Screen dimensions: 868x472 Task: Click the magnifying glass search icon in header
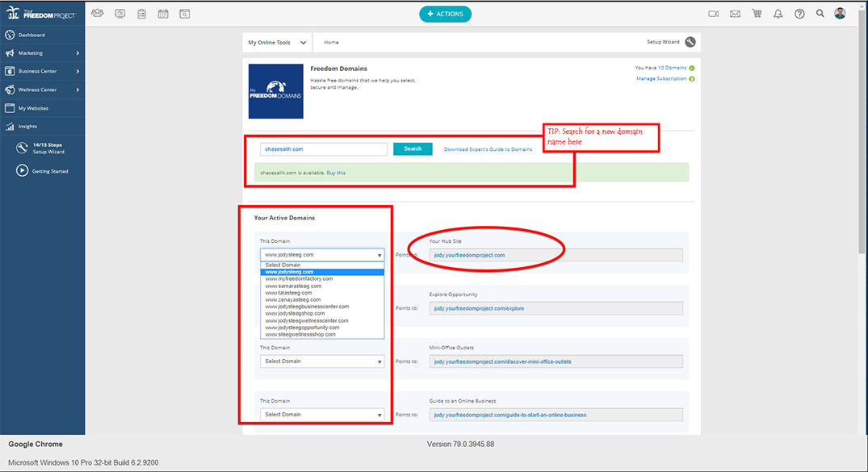point(820,13)
